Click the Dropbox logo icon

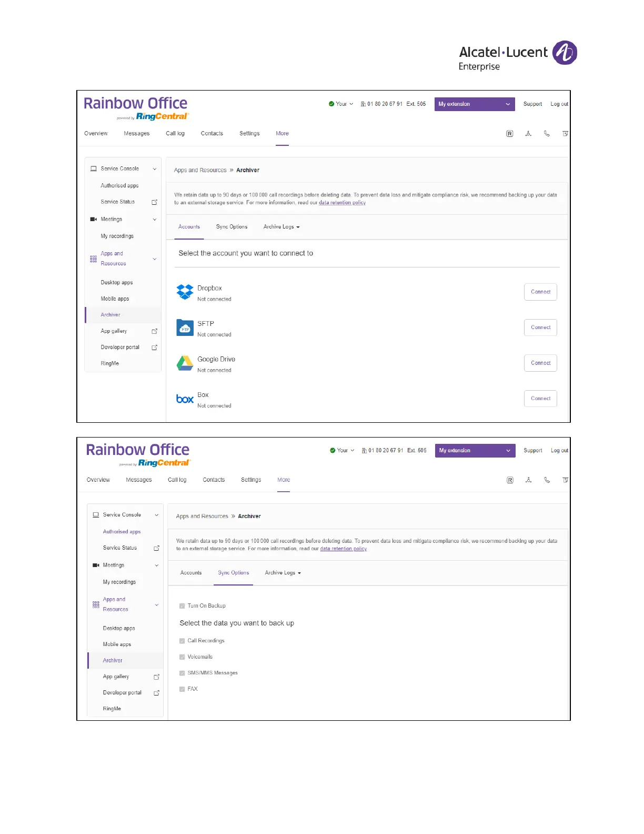pyautogui.click(x=185, y=292)
